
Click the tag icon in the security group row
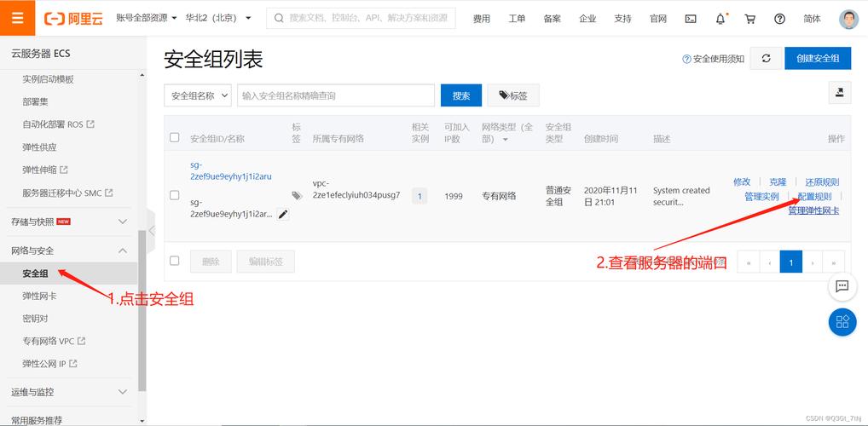pyautogui.click(x=297, y=196)
